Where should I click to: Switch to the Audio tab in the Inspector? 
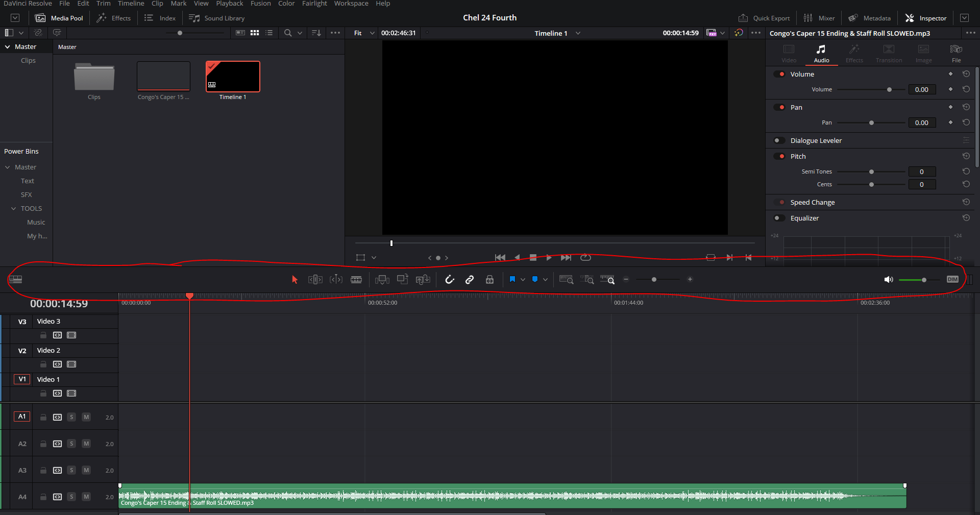[821, 54]
